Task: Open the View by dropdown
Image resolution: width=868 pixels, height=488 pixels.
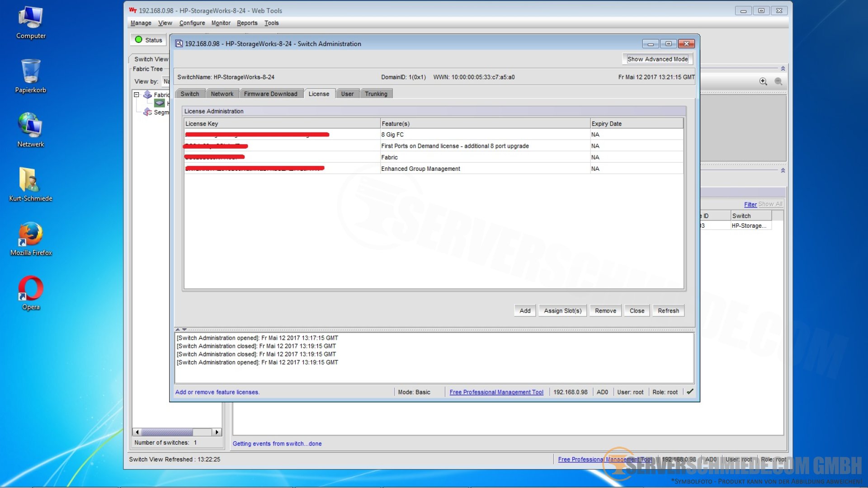Action: pyautogui.click(x=166, y=81)
